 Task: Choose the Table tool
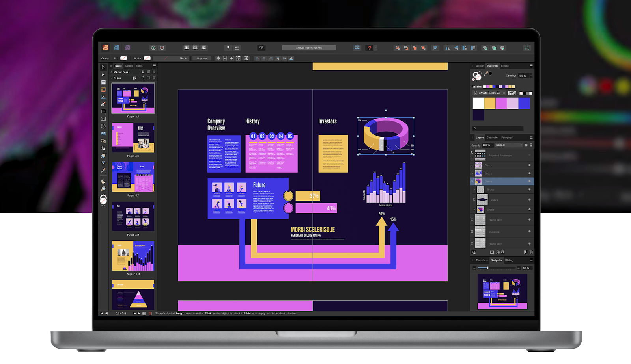pyautogui.click(x=103, y=90)
